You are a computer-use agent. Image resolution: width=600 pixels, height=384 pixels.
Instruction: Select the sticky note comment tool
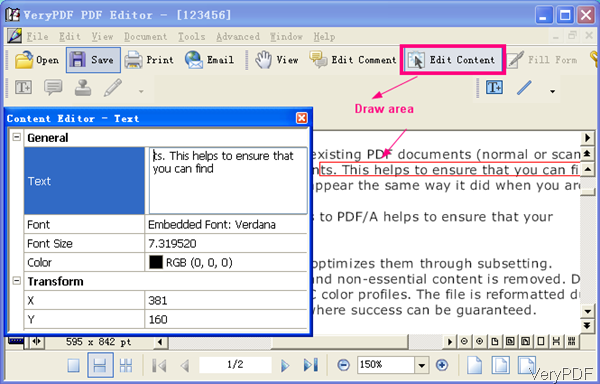(53, 88)
